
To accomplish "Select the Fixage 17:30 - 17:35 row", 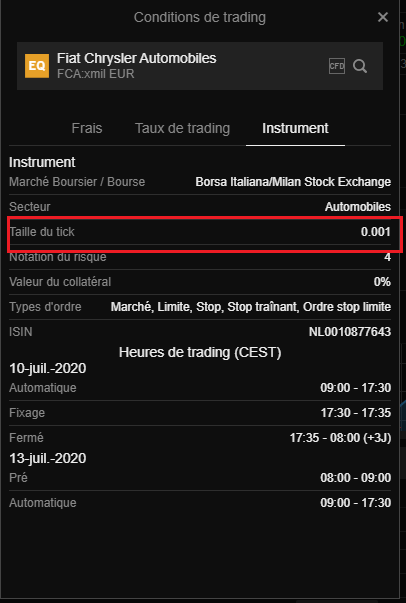I will pos(200,413).
